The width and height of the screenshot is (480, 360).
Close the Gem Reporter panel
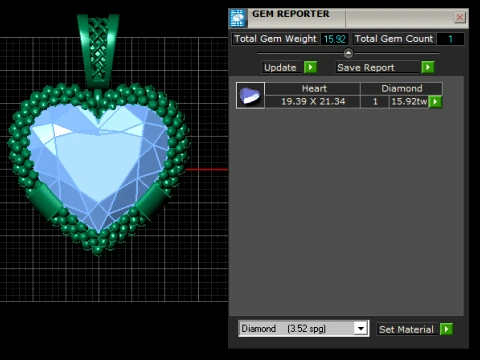tap(460, 17)
